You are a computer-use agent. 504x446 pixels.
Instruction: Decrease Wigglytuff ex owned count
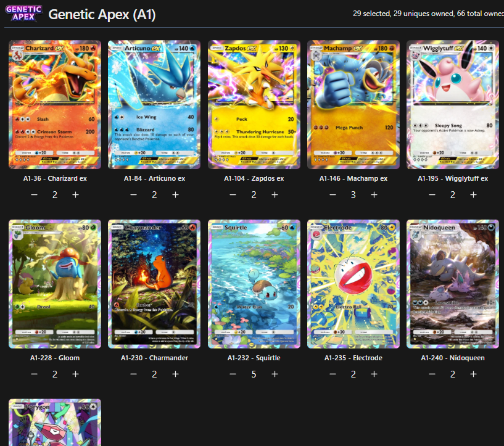click(432, 195)
